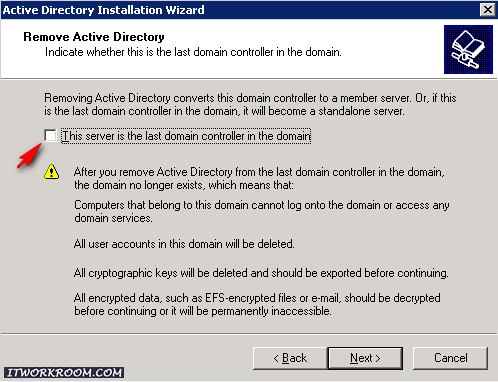Click the yellow warning triangle icon
The image size is (498, 382).
click(52, 171)
